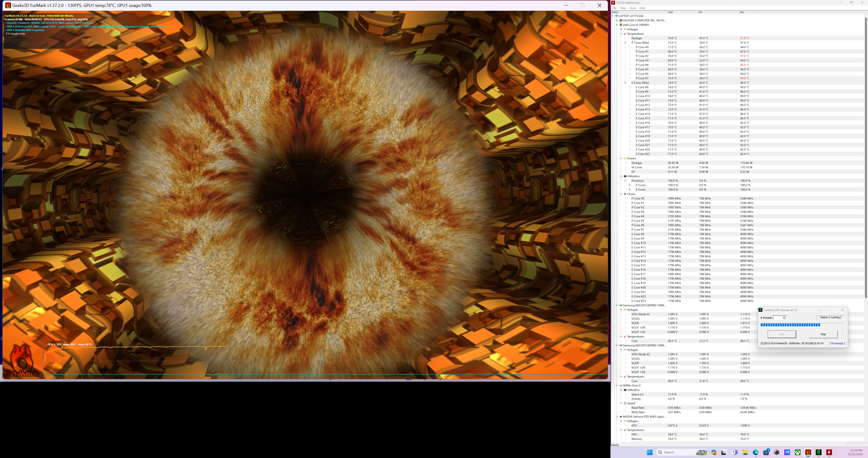This screenshot has height=458, width=868.
Task: Open the HWMonitor lightning icon in taskbar
Action: click(829, 452)
